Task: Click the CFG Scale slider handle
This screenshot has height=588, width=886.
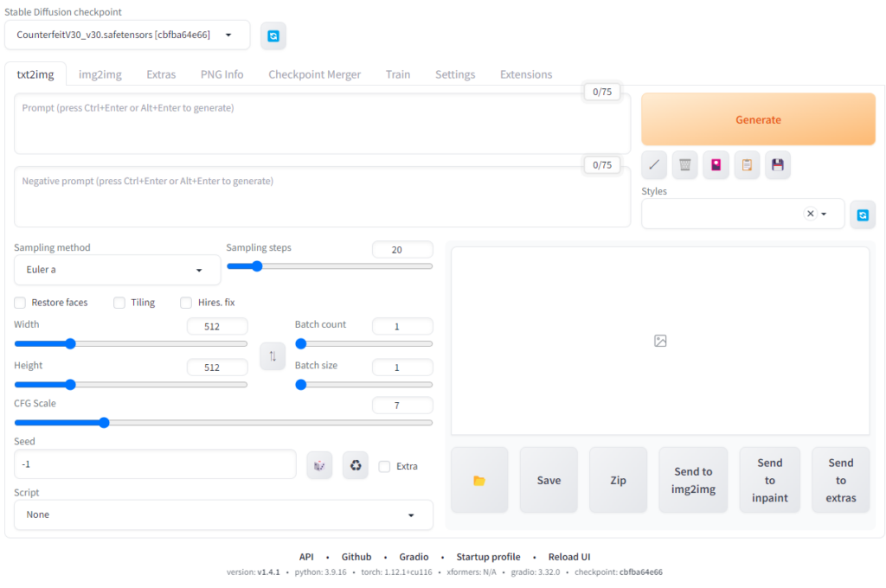Action: (104, 423)
